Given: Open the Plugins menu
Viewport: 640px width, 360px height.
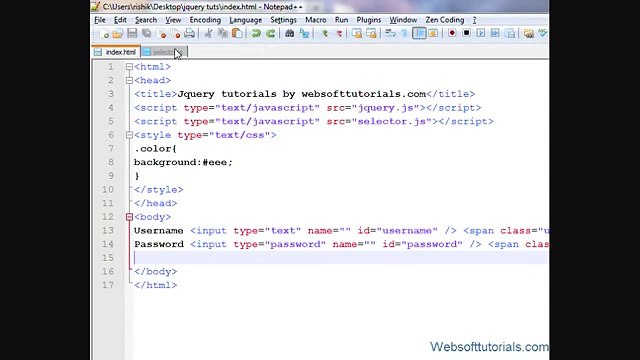Looking at the screenshot, I should [x=369, y=20].
